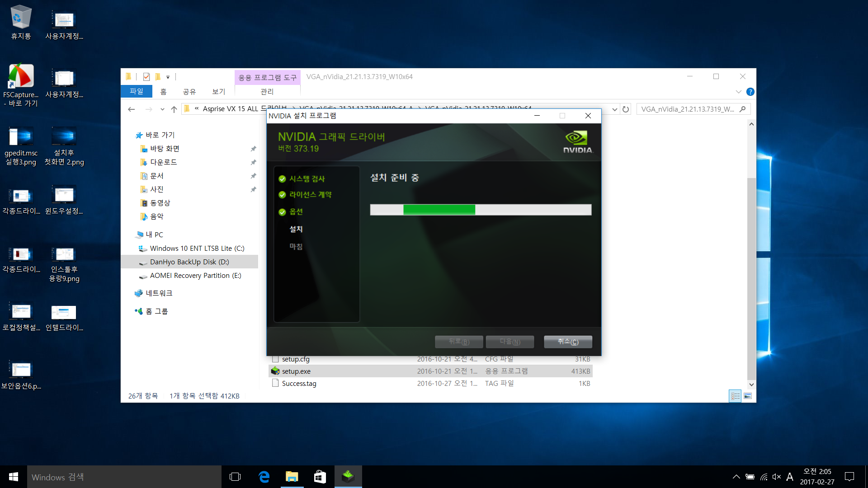Image resolution: width=868 pixels, height=488 pixels.
Task: Click properties icon in quick access toolbar
Action: 146,77
